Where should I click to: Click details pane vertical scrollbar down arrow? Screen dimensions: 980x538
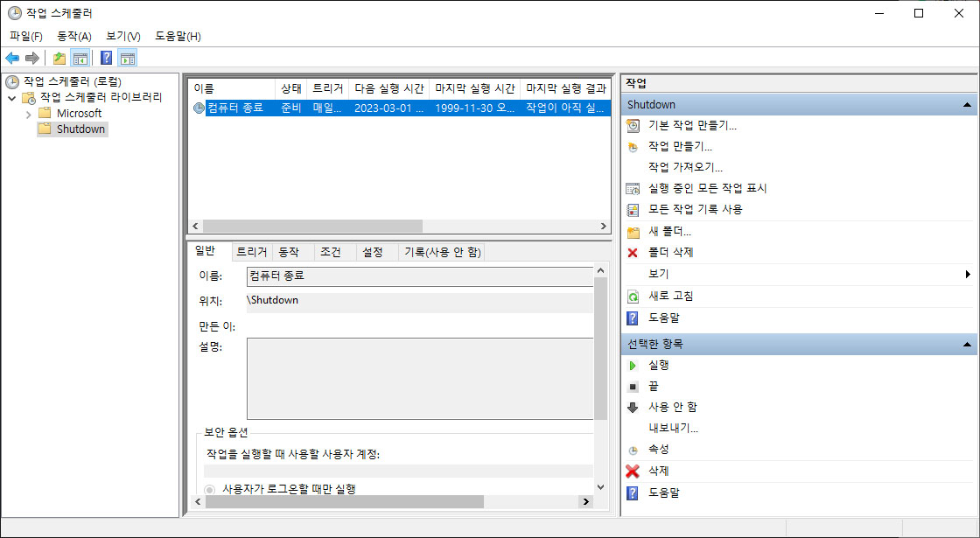[600, 487]
